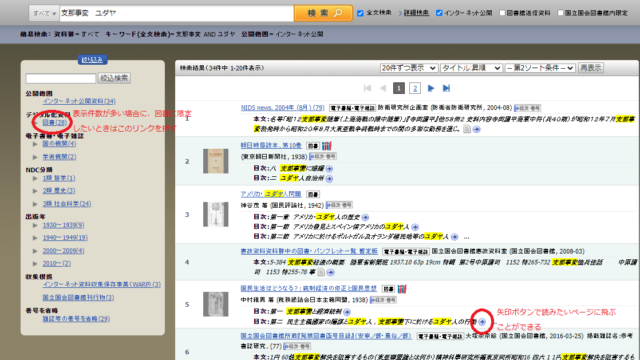Open result 4 憲政資料室 title link

(x=309, y=251)
